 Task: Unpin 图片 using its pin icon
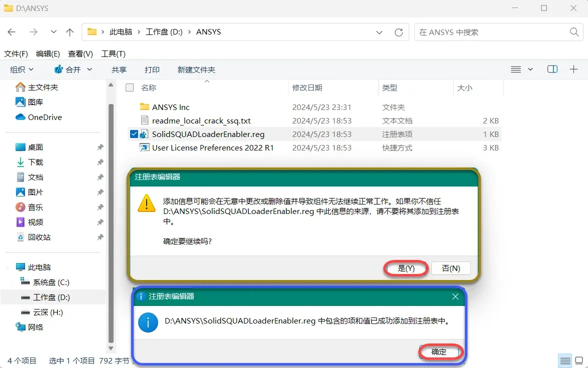(x=100, y=192)
